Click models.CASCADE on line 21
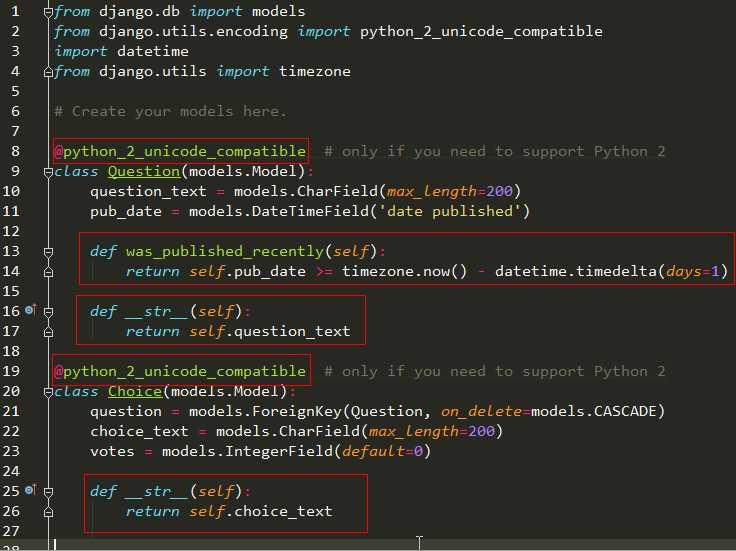 [594, 412]
